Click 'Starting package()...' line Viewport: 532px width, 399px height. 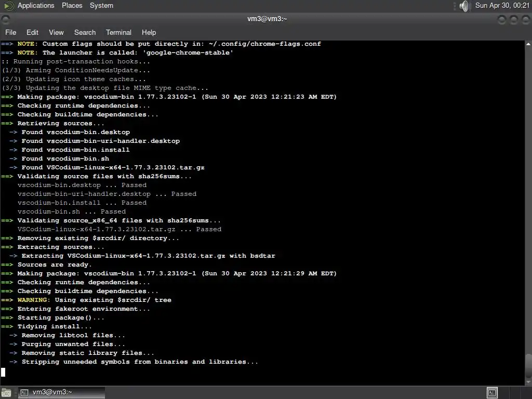click(x=52, y=317)
